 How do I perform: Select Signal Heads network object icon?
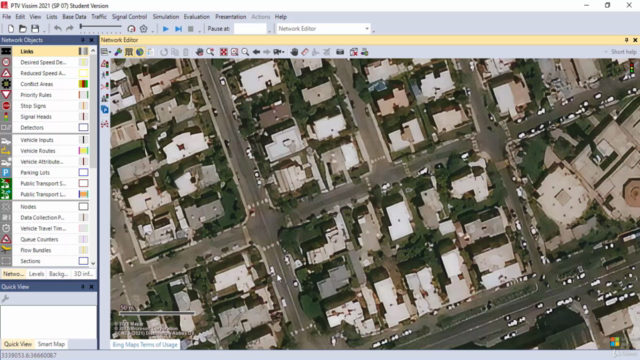point(6,117)
